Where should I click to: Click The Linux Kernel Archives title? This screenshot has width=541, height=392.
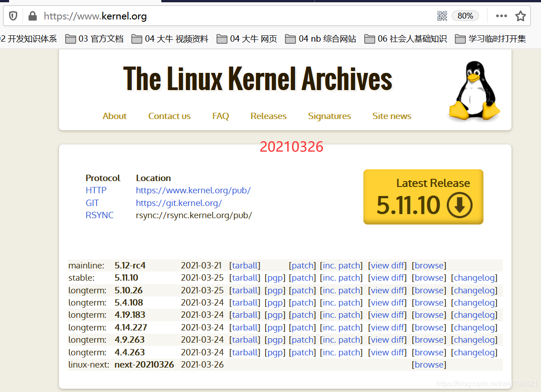(258, 79)
